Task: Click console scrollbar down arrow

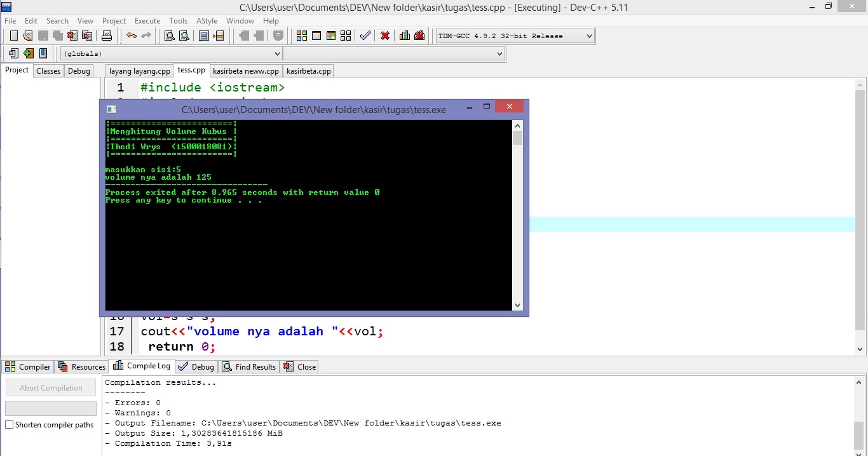Action: [517, 305]
